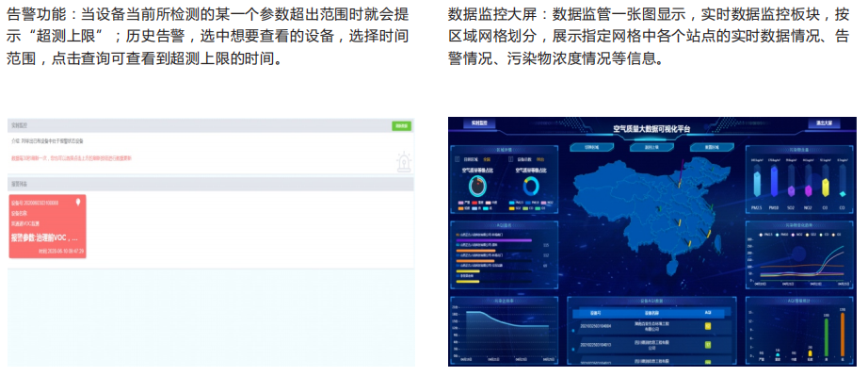Screen dimensions: 868x376
Task: Click the alarm siren icon
Action: click(404, 162)
